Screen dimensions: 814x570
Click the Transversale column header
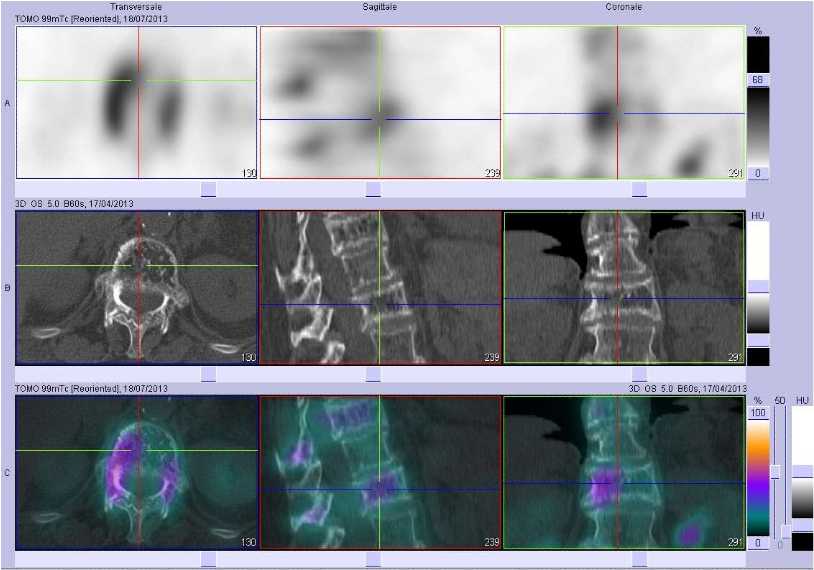(136, 7)
